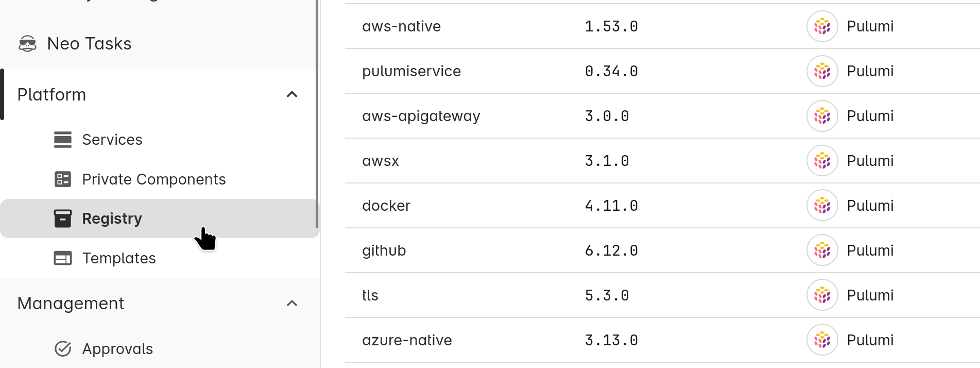The width and height of the screenshot is (980, 368).
Task: Click the Approvals checkmark icon
Action: click(62, 348)
